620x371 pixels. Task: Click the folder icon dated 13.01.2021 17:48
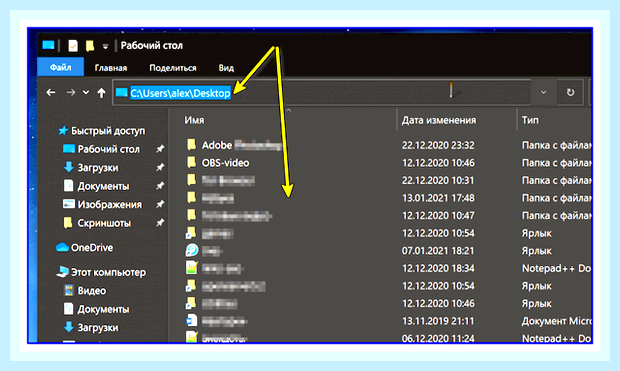191,197
